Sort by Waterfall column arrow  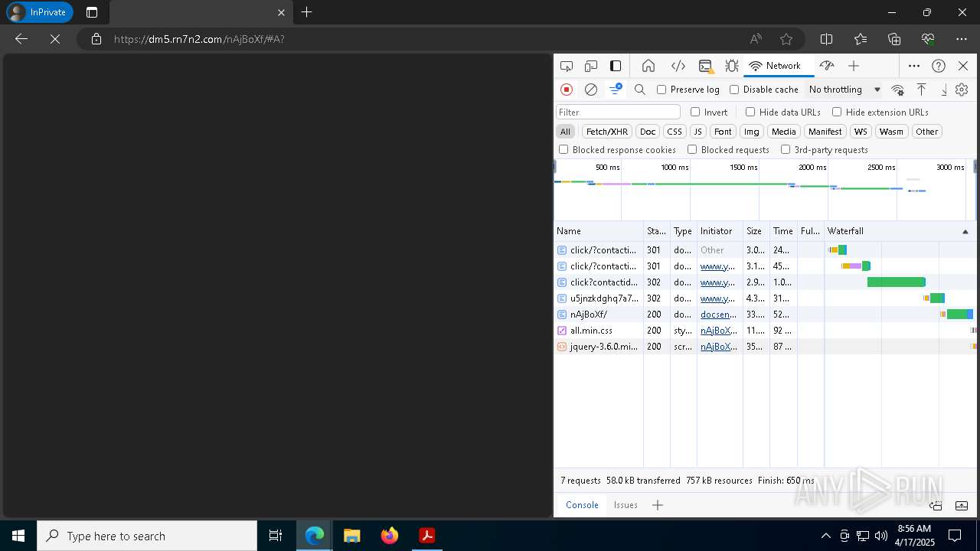click(x=965, y=231)
